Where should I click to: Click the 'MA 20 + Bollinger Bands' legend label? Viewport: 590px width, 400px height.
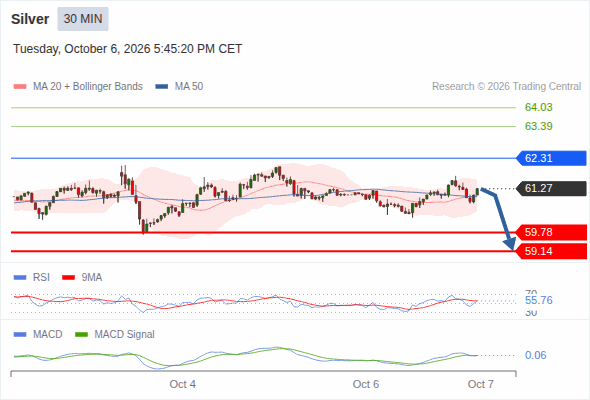(x=88, y=87)
